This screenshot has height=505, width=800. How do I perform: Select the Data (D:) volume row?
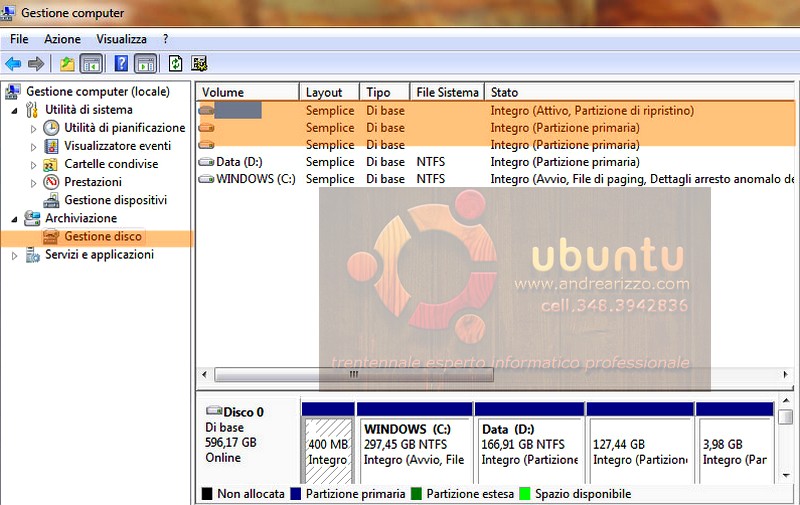click(x=495, y=162)
